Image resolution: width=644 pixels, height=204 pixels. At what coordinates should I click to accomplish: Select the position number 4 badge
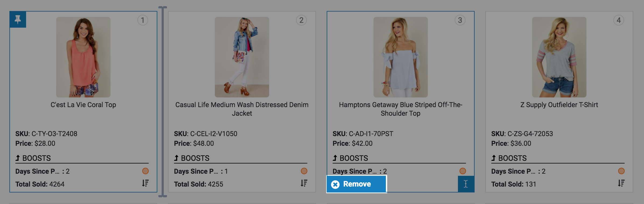tap(619, 20)
